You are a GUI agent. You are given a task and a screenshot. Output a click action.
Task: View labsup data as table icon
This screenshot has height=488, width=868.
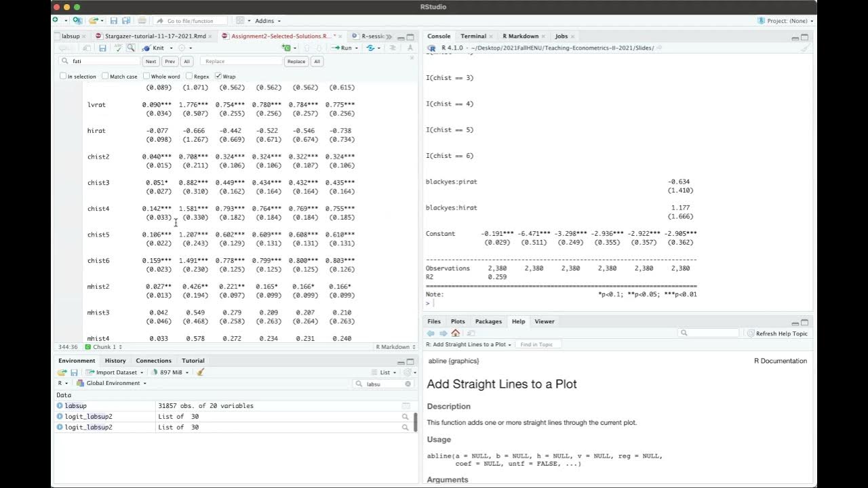tap(406, 406)
